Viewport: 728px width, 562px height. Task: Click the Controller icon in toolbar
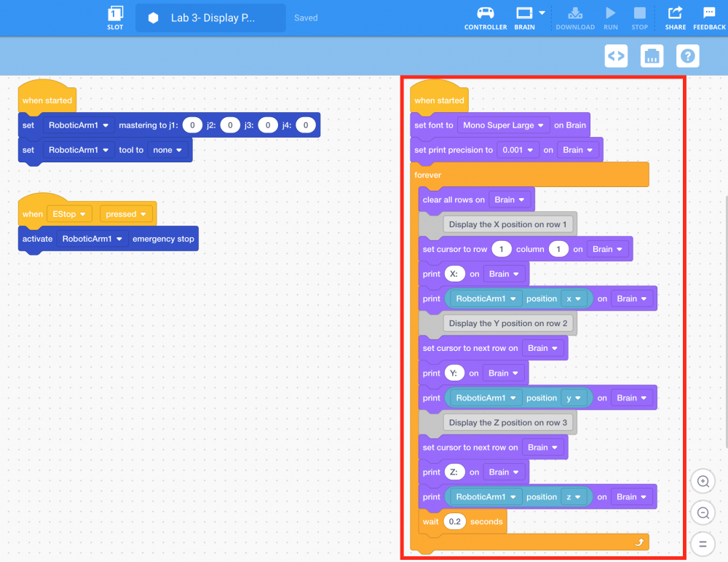tap(485, 17)
